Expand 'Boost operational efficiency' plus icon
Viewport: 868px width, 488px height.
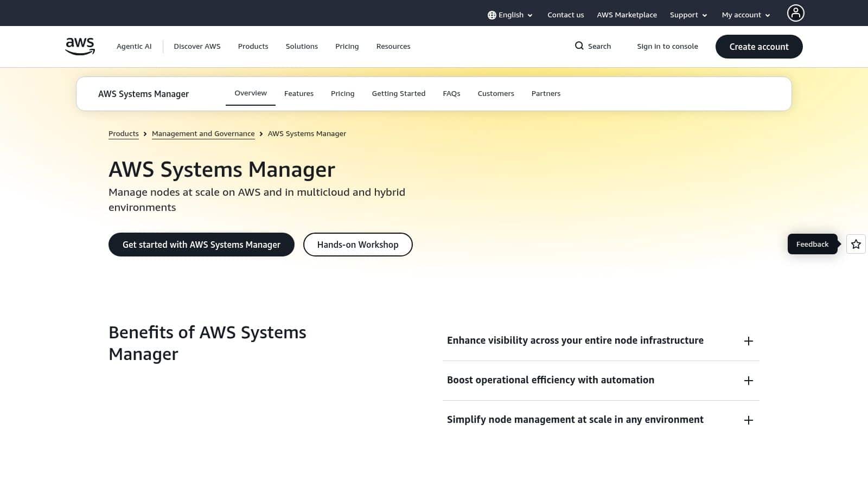pos(748,381)
